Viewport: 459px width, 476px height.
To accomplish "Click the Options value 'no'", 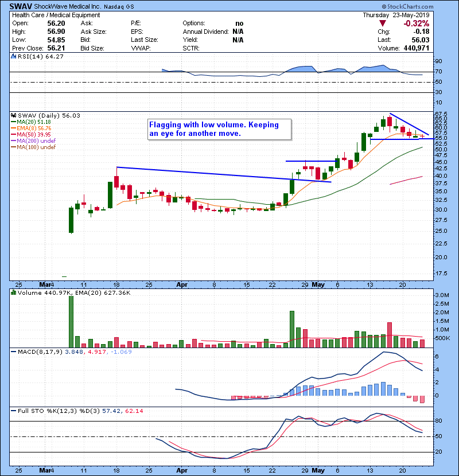I will pos(239,24).
